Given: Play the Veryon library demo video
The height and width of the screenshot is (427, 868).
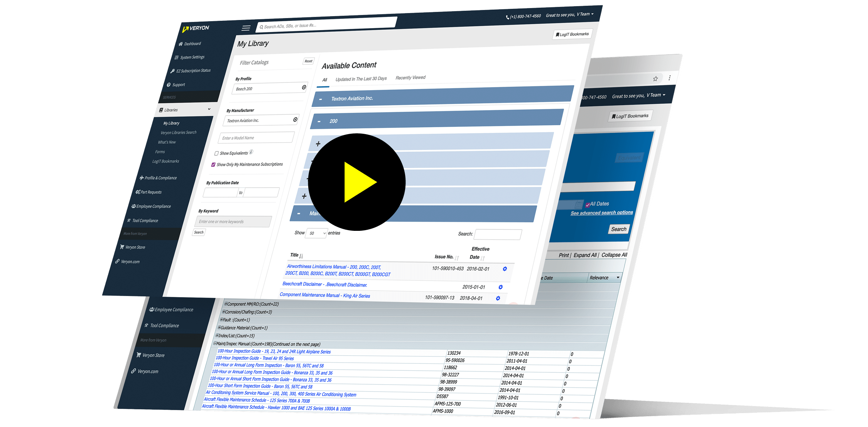Looking at the screenshot, I should 356,182.
